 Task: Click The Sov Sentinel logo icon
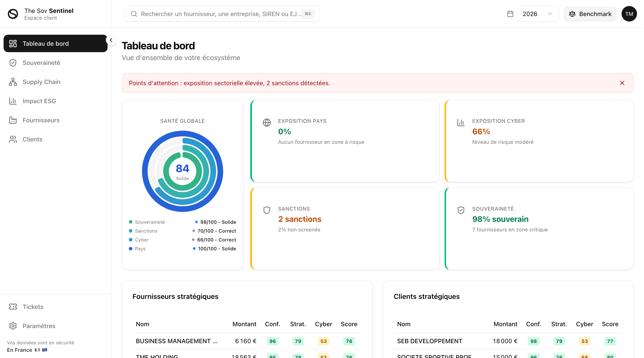click(x=13, y=14)
